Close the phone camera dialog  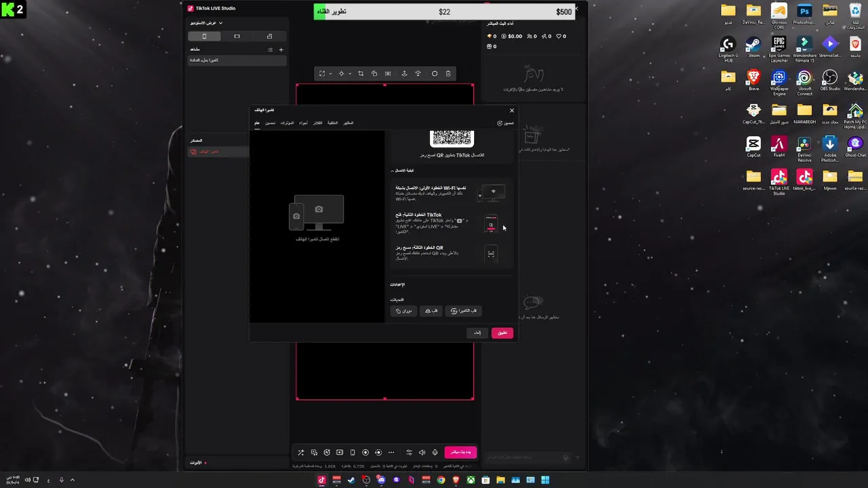pos(512,110)
